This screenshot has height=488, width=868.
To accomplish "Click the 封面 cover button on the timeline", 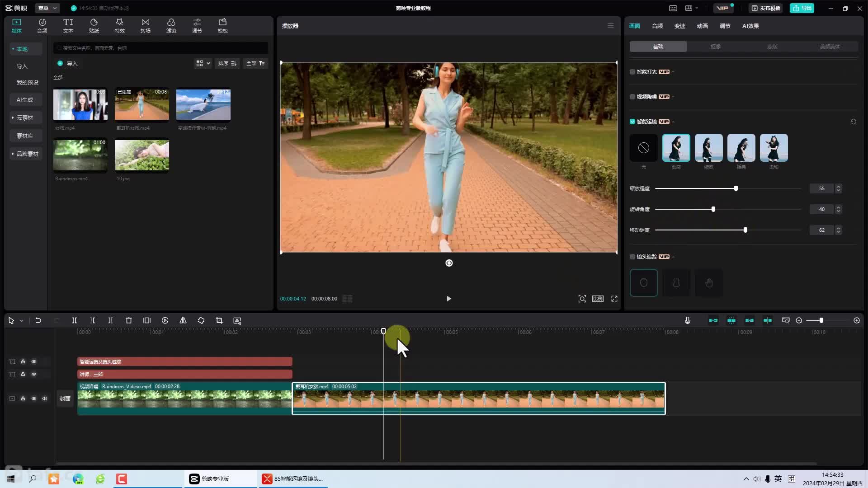I will click(65, 399).
